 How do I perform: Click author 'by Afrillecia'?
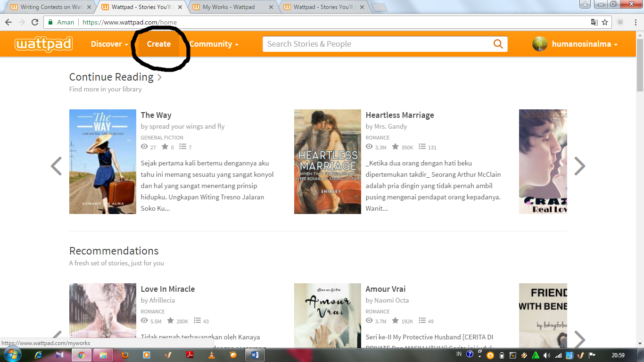click(158, 300)
